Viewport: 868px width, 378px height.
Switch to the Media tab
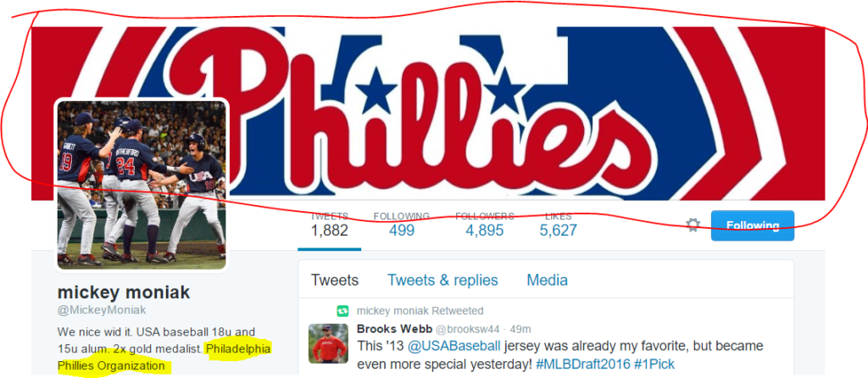pyautogui.click(x=547, y=280)
